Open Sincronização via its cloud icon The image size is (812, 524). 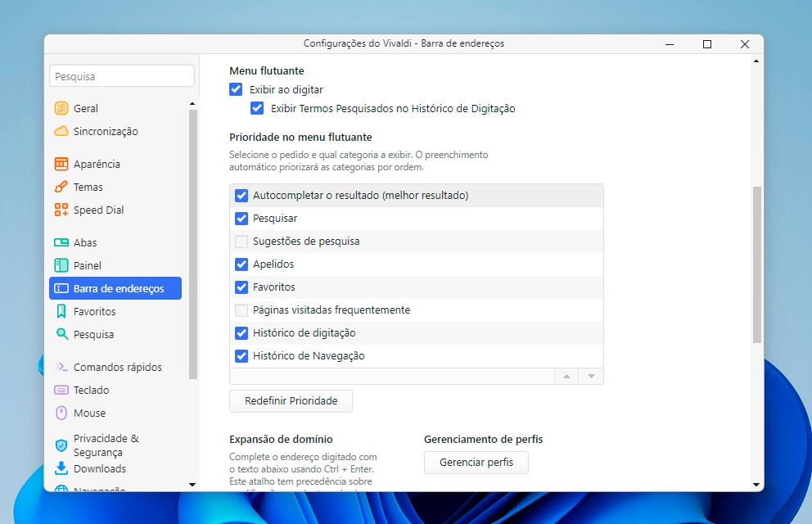[61, 131]
